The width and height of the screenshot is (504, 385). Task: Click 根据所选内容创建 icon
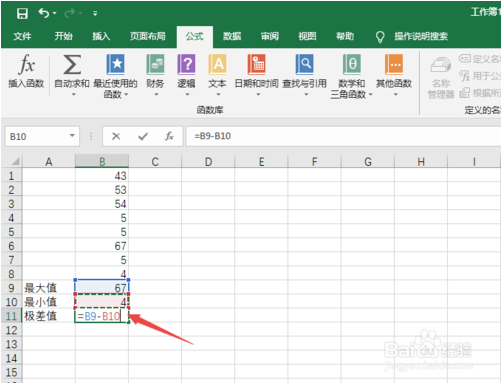(x=465, y=93)
